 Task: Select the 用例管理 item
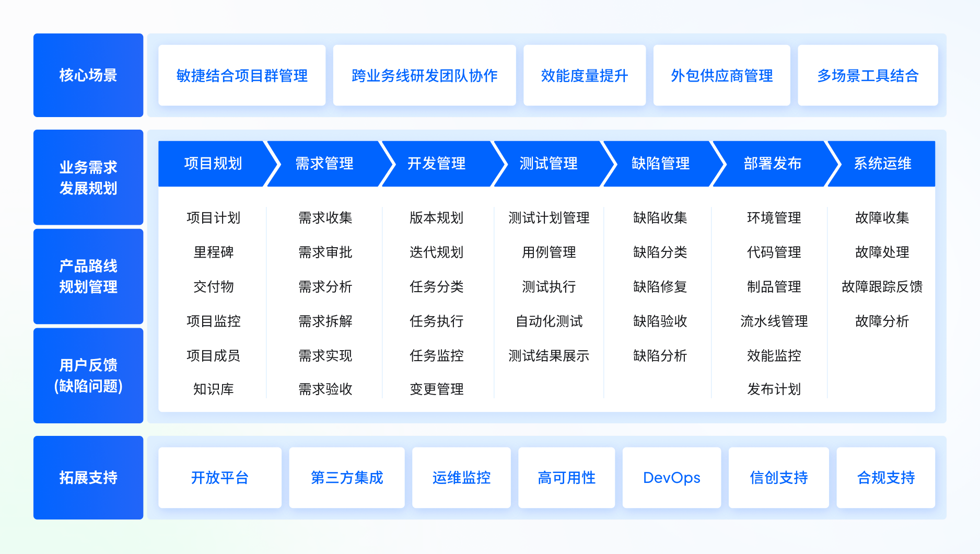(x=549, y=252)
